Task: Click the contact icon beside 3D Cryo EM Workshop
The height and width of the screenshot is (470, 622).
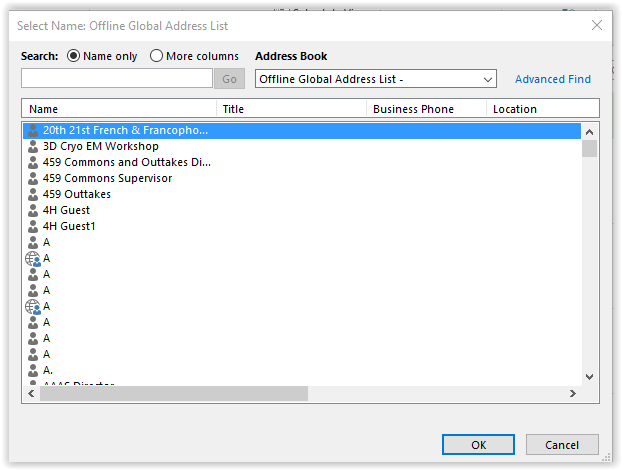Action: click(x=33, y=146)
